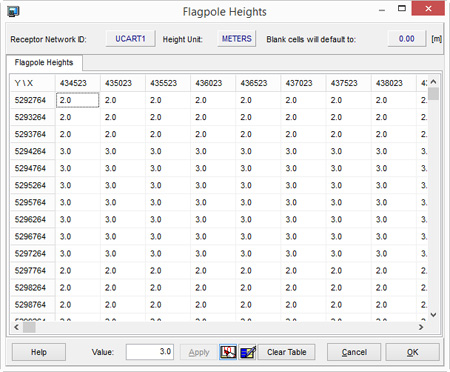Image resolution: width=450 pixels, height=372 pixels.
Task: Select row header 5293764
Action: (33, 134)
